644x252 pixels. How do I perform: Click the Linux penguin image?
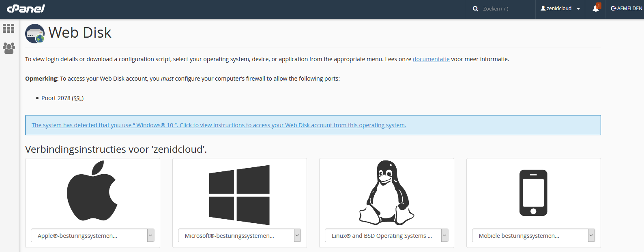[386, 192]
